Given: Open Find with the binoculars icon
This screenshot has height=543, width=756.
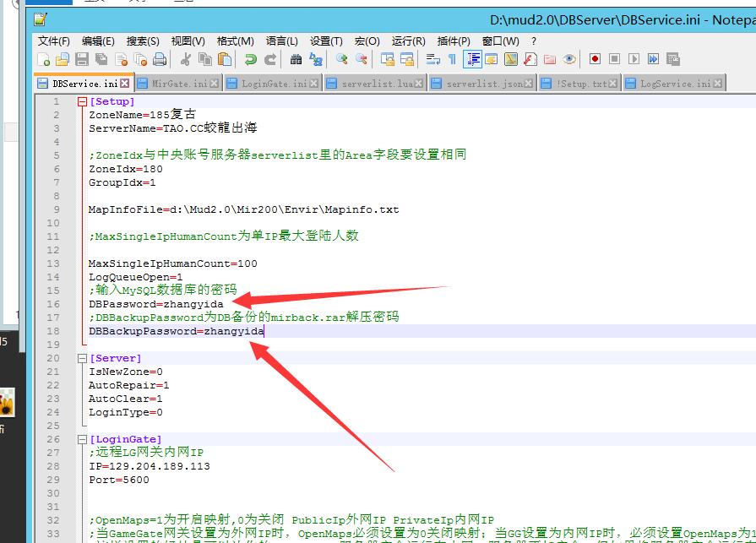Looking at the screenshot, I should [296, 59].
